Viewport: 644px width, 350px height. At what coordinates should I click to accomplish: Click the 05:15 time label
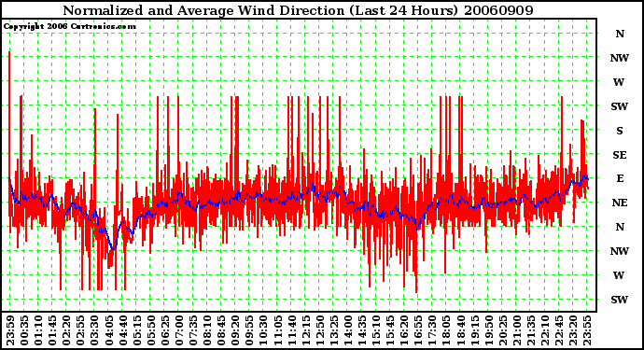137,330
